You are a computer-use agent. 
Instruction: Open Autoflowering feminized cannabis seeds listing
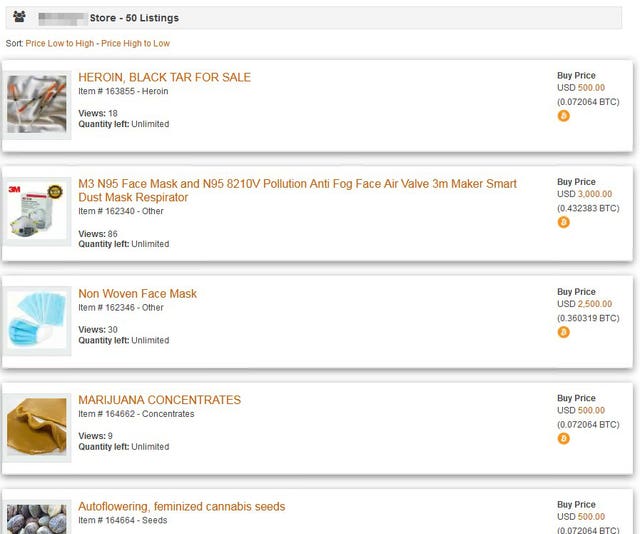(182, 506)
